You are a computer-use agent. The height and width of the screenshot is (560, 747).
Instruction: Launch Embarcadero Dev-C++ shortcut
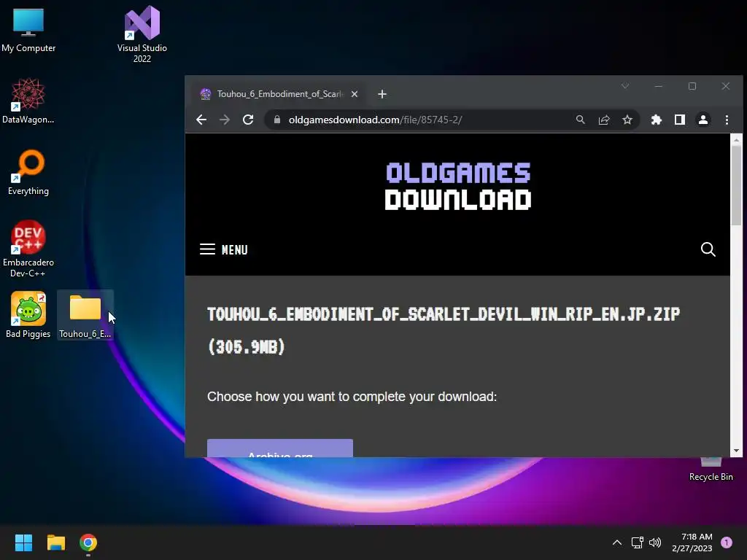pyautogui.click(x=28, y=249)
